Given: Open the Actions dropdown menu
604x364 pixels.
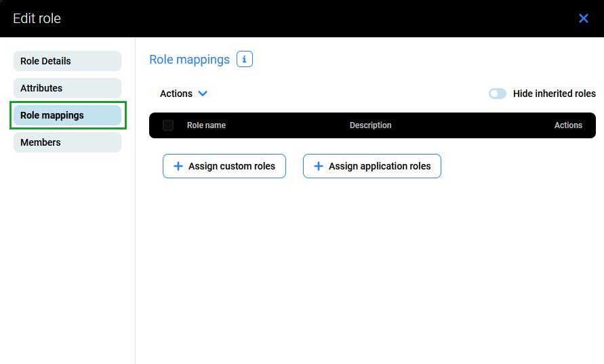Looking at the screenshot, I should coord(177,94).
